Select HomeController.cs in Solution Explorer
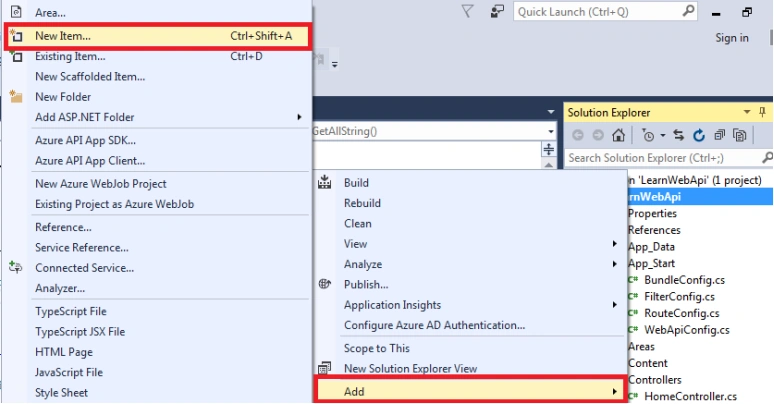This screenshot has height=404, width=774. pyautogui.click(x=690, y=396)
